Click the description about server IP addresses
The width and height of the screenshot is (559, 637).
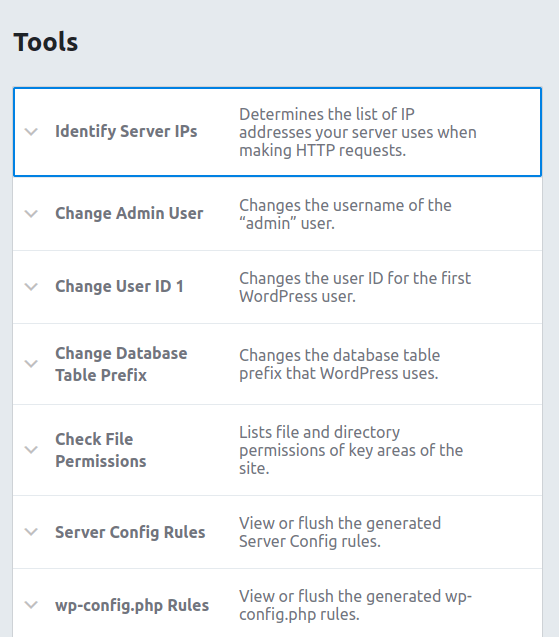(358, 132)
